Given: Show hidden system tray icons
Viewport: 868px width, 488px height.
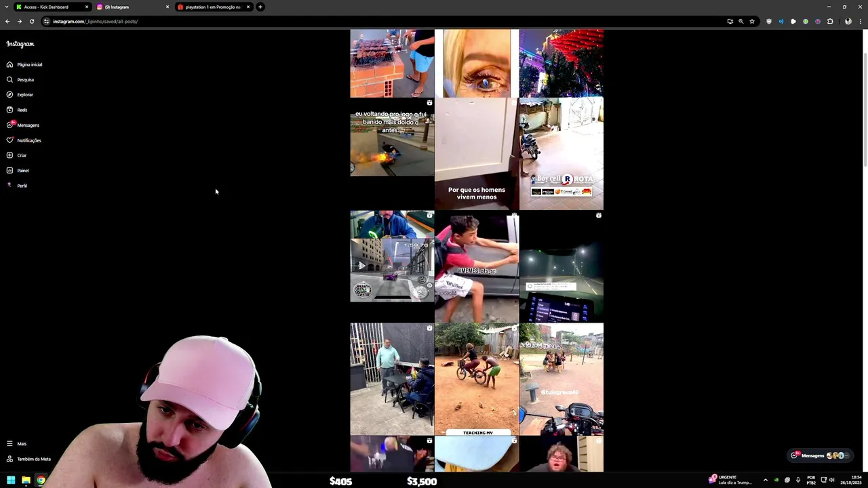Looking at the screenshot, I should (766, 480).
